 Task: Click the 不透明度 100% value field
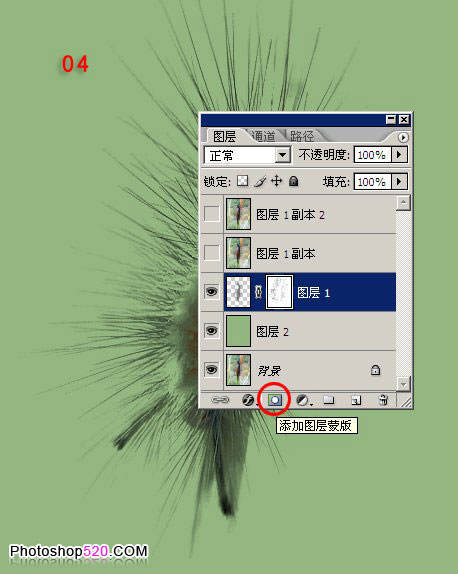(373, 155)
